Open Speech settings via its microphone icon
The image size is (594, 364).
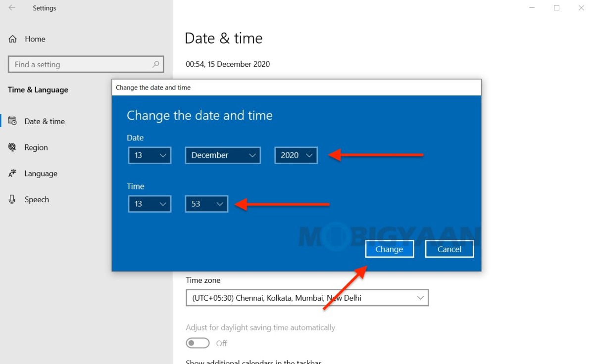pos(12,199)
